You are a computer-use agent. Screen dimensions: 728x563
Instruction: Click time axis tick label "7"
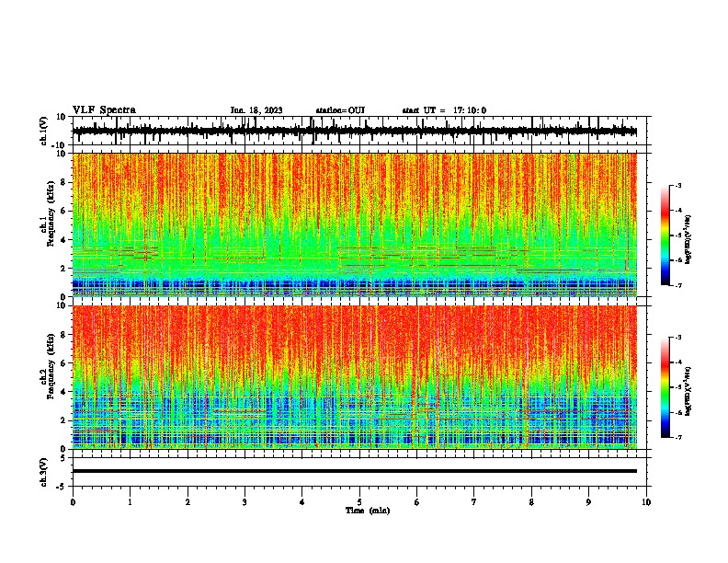tap(474, 502)
